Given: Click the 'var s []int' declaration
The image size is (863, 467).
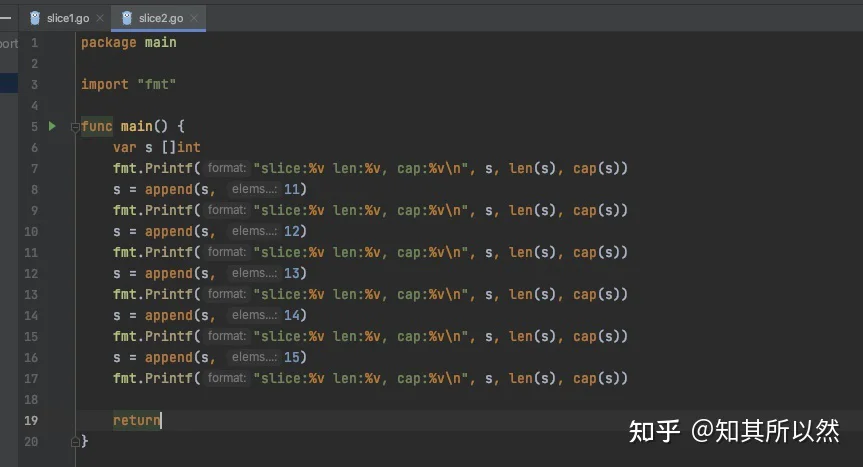Looking at the screenshot, I should coord(157,147).
